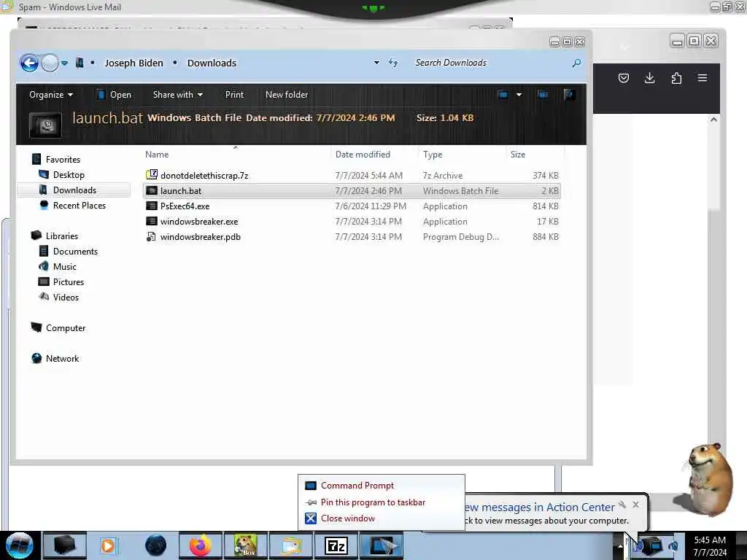This screenshot has width=747, height=560.
Task: Click the Downloads breadcrumb in address bar
Action: tap(212, 63)
